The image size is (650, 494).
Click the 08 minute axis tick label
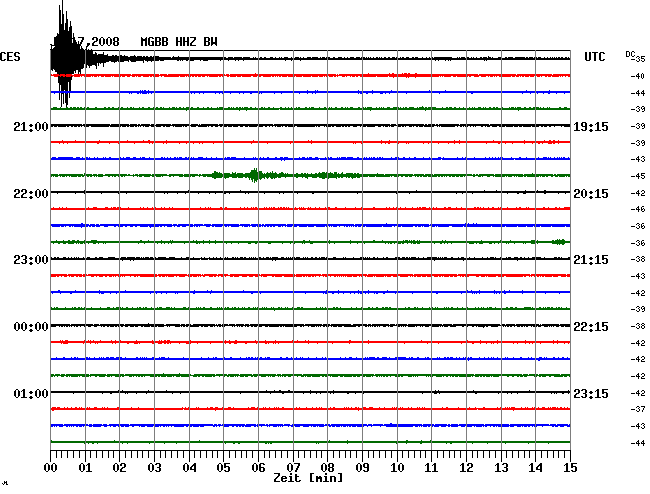pos(327,468)
